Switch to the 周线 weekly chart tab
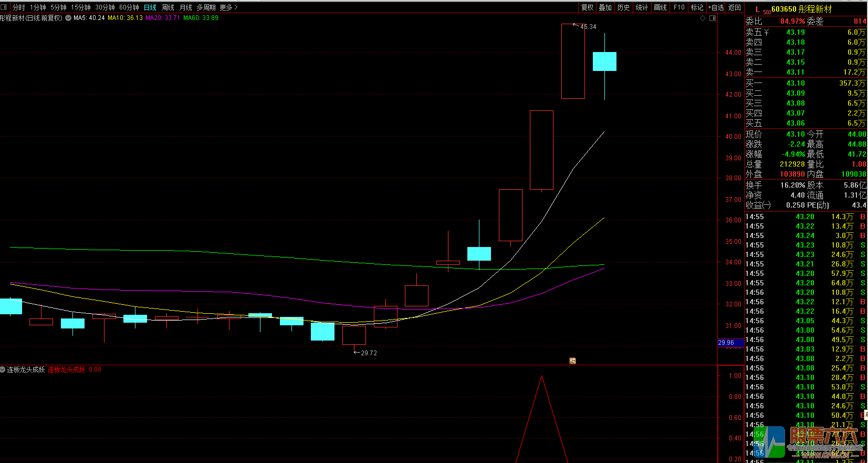Viewport: 868px width, 463px height. (x=168, y=7)
